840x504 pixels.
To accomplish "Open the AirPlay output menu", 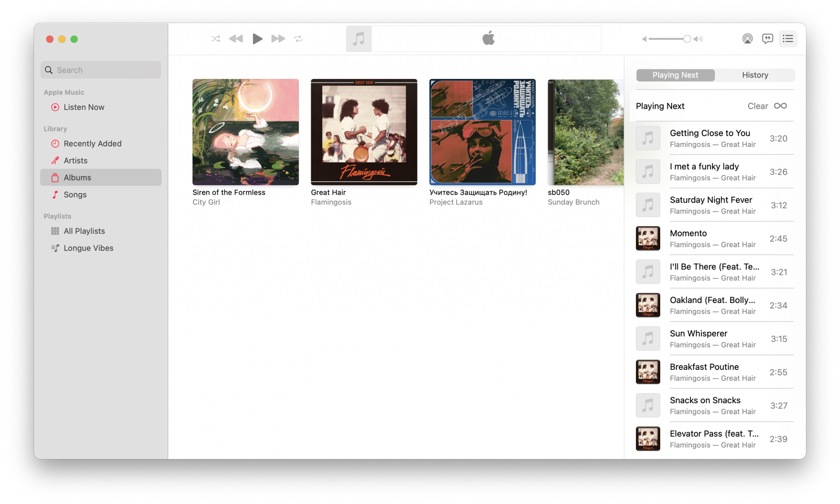I will (x=747, y=39).
